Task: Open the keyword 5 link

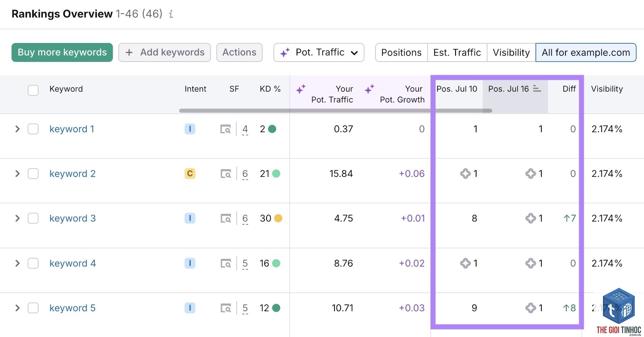Action: [x=72, y=308]
